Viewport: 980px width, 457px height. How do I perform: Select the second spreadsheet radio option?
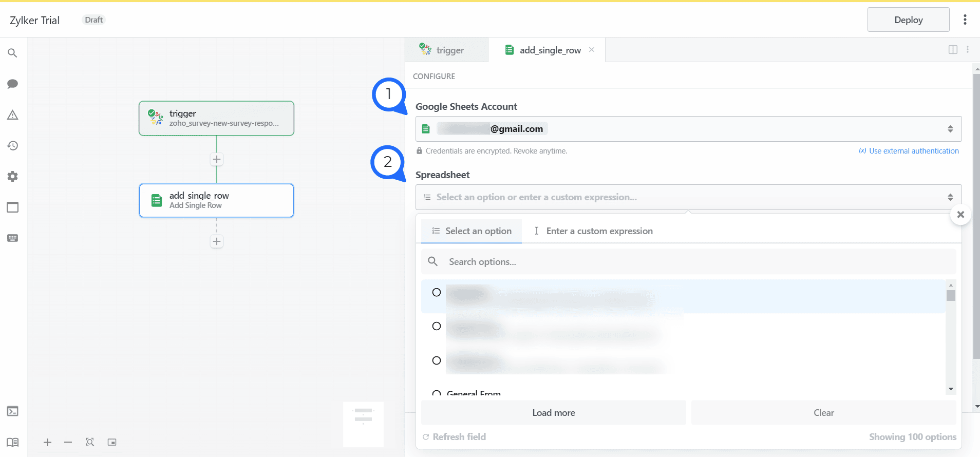click(437, 326)
